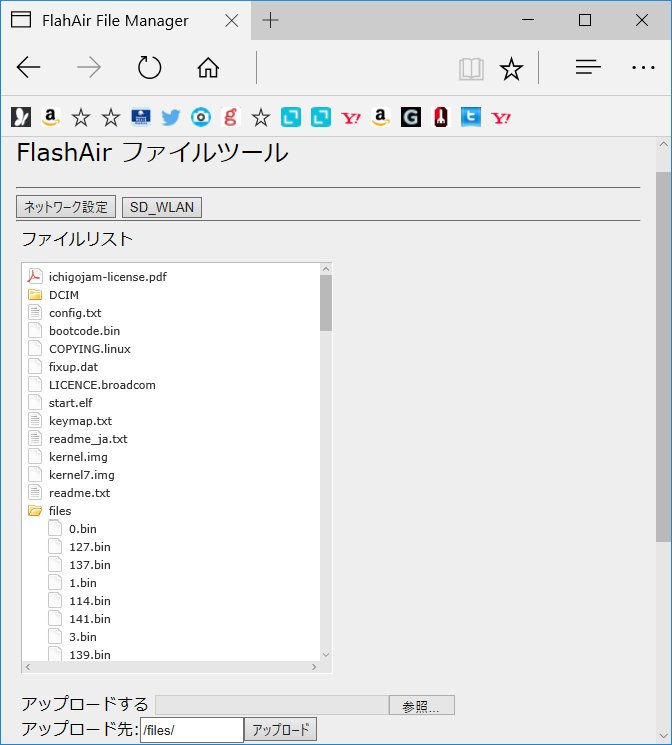This screenshot has height=745, width=672.
Task: Click the file list scroll down arrow
Action: coord(326,655)
